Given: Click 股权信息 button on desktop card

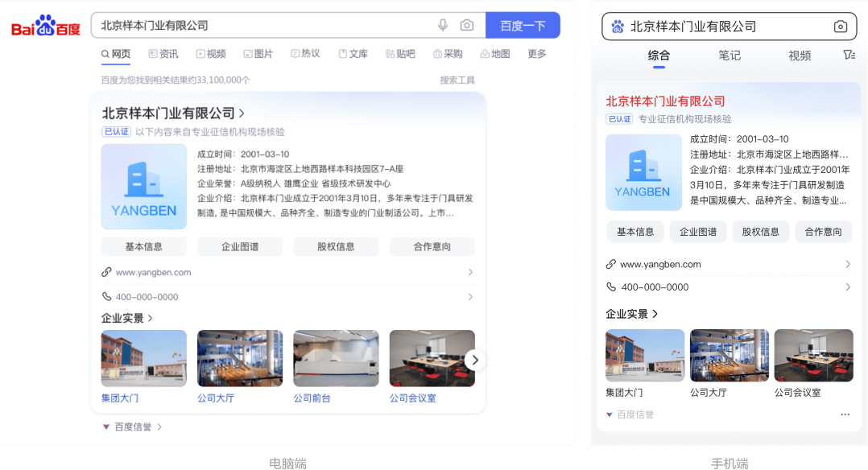Looking at the screenshot, I should (336, 246).
